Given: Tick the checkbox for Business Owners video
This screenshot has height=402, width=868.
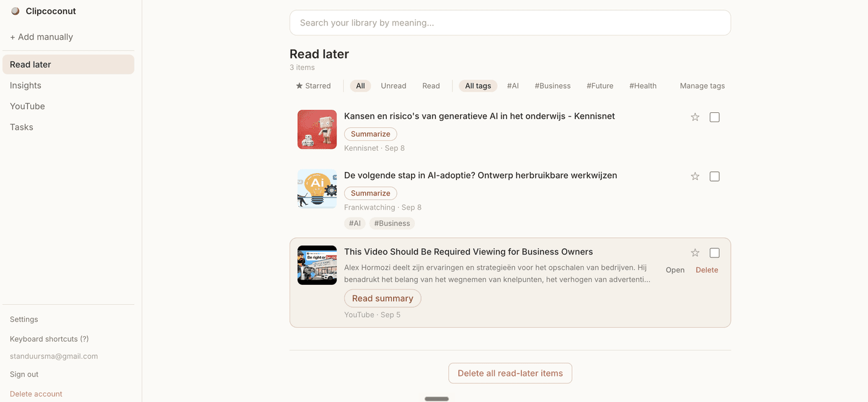Looking at the screenshot, I should (x=714, y=253).
